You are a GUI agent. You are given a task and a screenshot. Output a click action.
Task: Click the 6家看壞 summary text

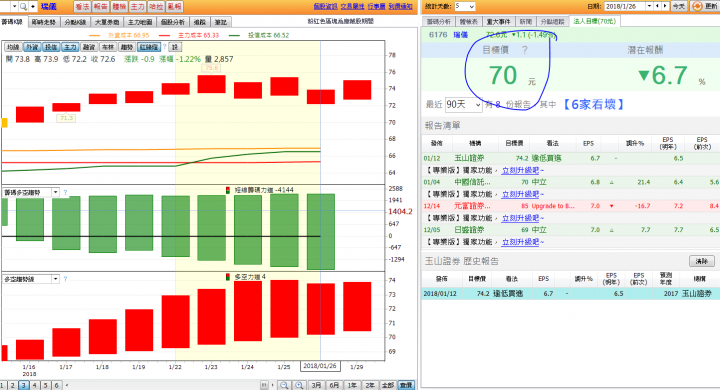click(593, 105)
